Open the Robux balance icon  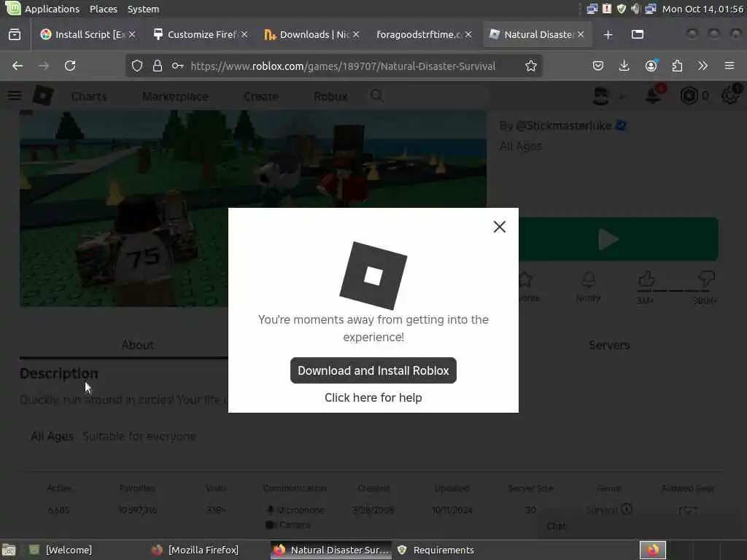[x=689, y=96]
